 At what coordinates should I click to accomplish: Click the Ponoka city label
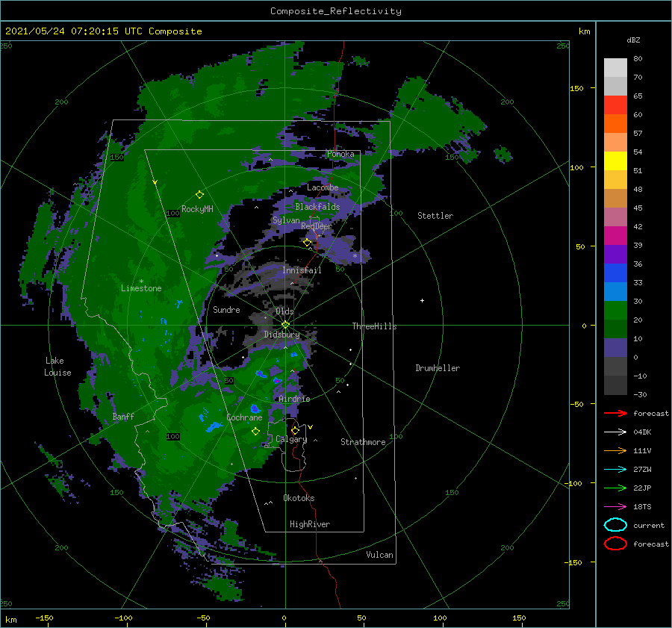[340, 154]
